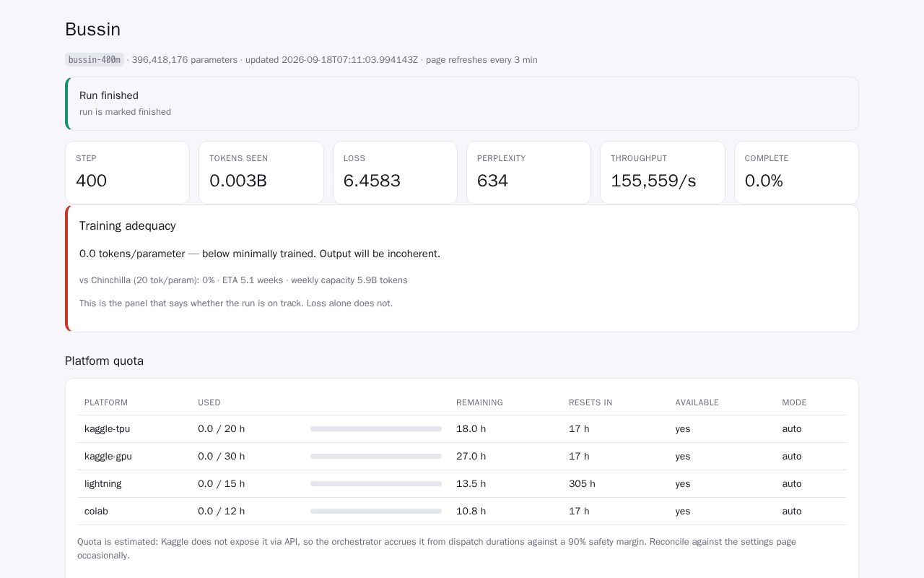Click the 'This is the panel' note
Screen dimensions: 924x578
tap(236, 303)
